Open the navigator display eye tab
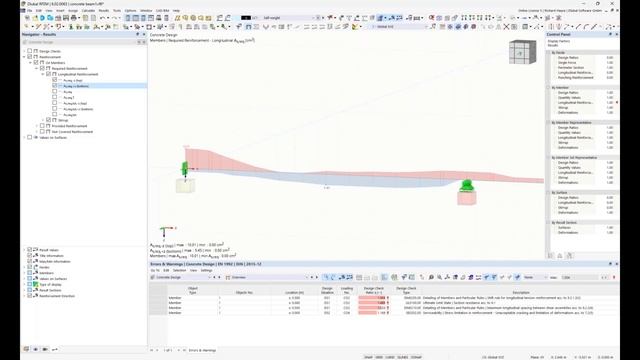The height and width of the screenshot is (360, 640). tap(36, 349)
